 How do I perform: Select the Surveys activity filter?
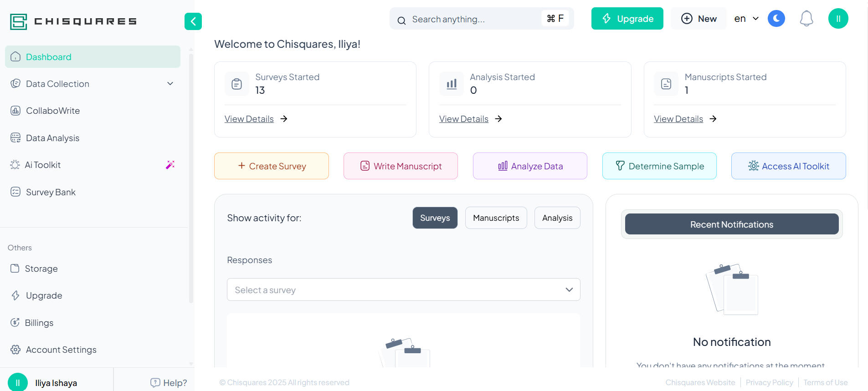tap(435, 218)
